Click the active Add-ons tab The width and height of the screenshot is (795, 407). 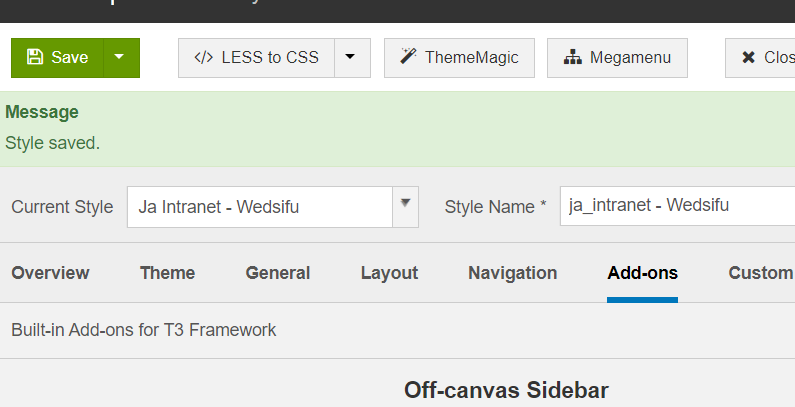click(x=642, y=273)
